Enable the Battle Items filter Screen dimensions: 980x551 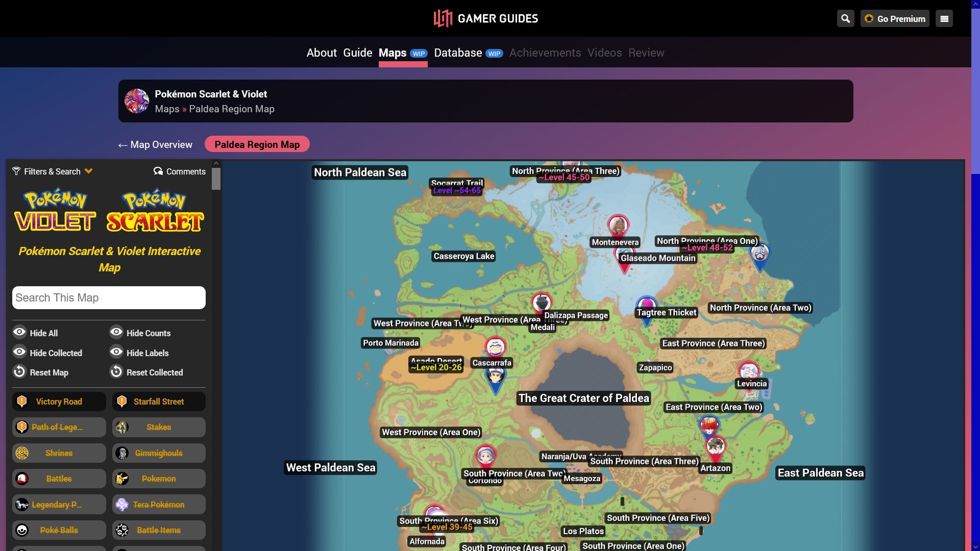[159, 530]
